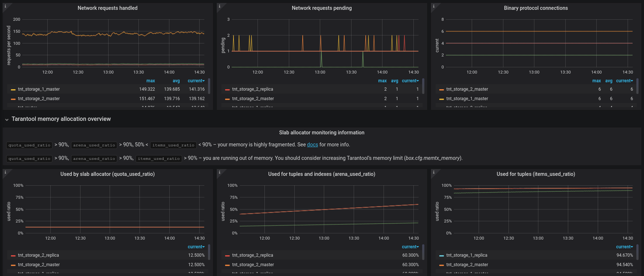Toggle tnt_storage_2_master series in quota_used_ratio legend
This screenshot has height=276, width=644.
coord(39,265)
